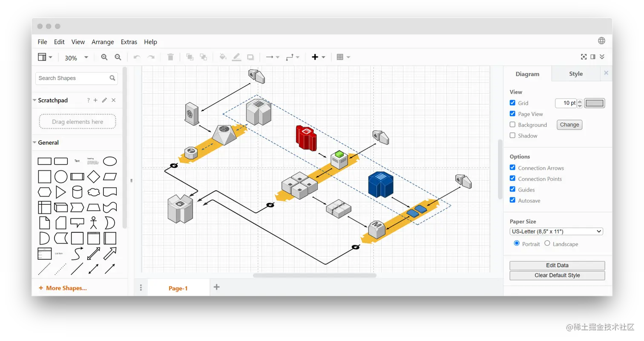Open the File menu
Image resolution: width=644 pixels, height=341 pixels.
click(43, 42)
